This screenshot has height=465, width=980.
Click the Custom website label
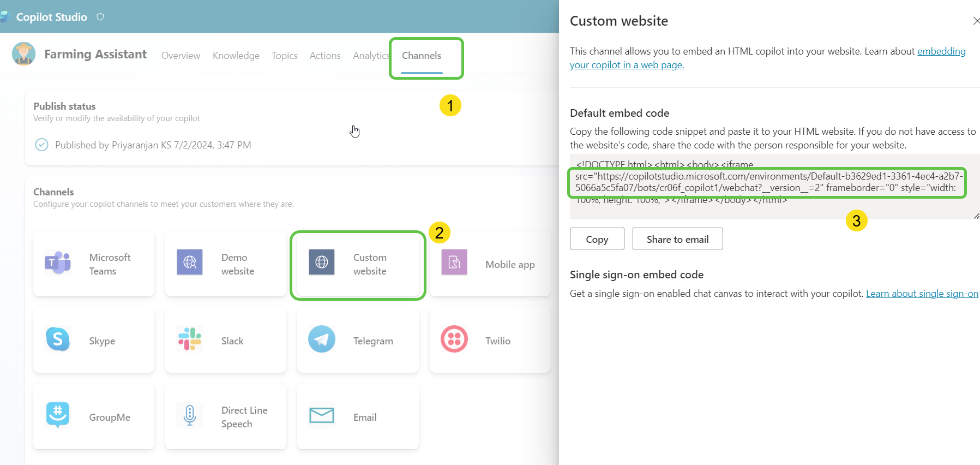coord(370,264)
